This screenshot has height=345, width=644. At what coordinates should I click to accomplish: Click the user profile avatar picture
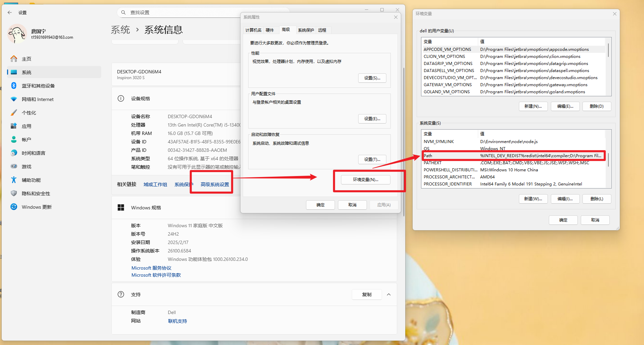click(17, 34)
